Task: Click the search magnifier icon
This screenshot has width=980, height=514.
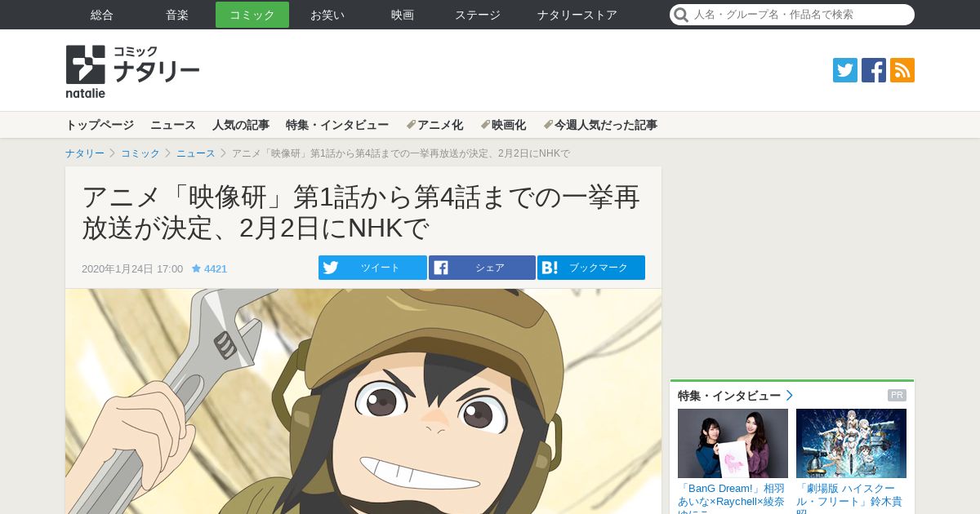Action: [681, 15]
